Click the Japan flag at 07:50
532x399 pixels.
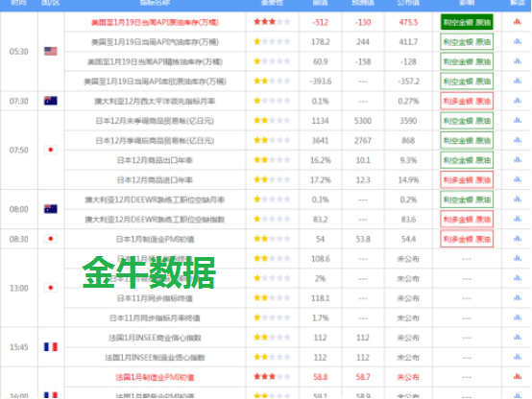click(x=51, y=150)
